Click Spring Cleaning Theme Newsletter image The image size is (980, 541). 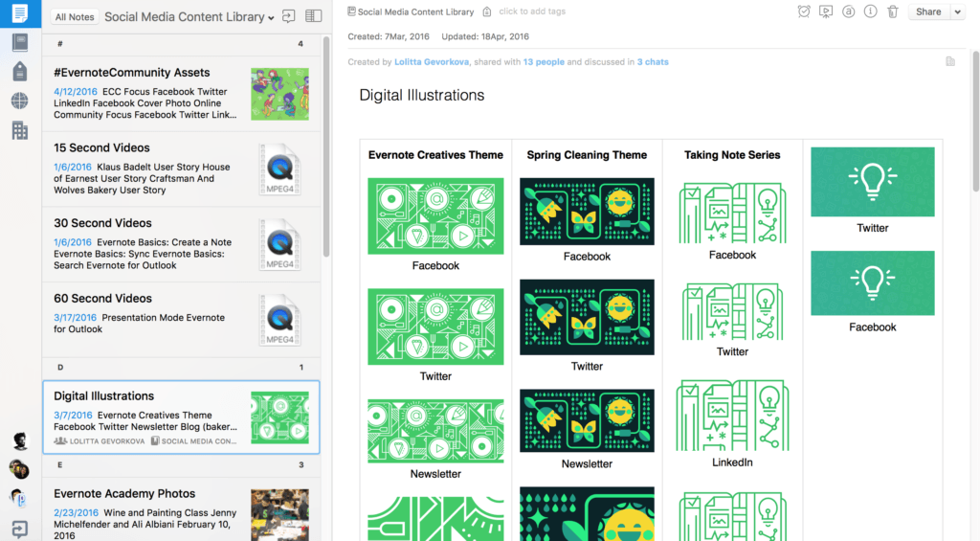587,420
